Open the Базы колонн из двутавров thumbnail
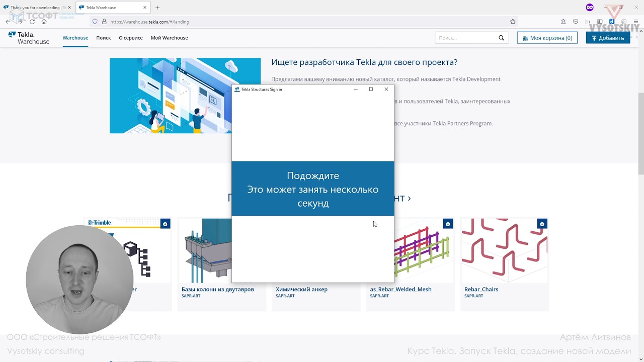This screenshot has width=644, height=362. (205, 250)
